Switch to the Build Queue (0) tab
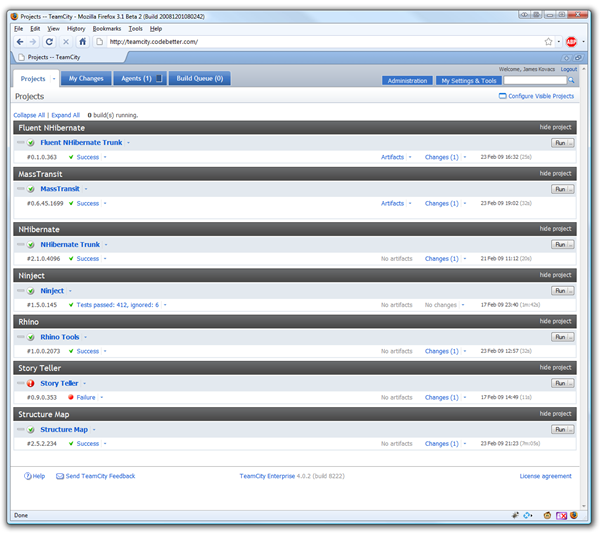Viewport: 600px width, 533px height. (x=199, y=78)
